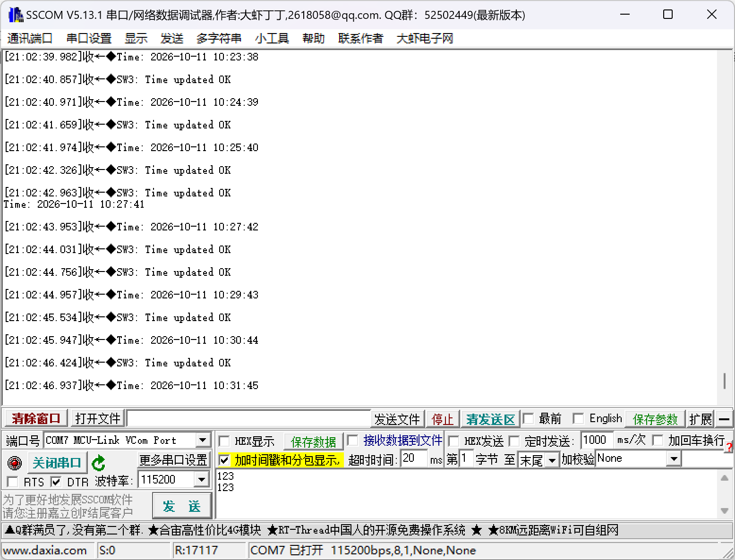Click the 发送文件 button
The height and width of the screenshot is (560, 735).
click(397, 419)
